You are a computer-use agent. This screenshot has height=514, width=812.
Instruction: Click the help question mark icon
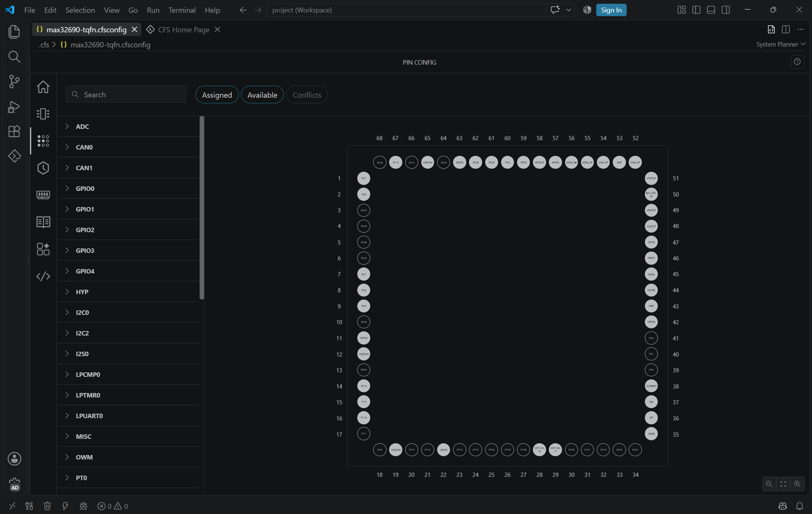pyautogui.click(x=797, y=62)
